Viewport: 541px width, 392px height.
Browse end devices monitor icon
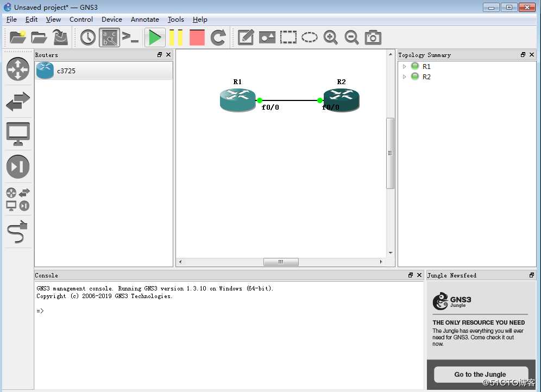click(18, 134)
